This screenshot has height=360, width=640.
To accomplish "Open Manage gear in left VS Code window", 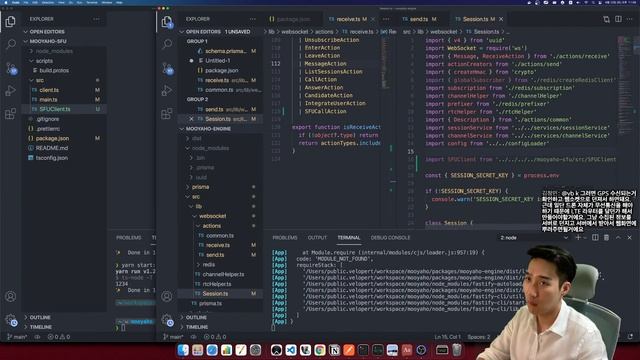I will (x=11, y=320).
